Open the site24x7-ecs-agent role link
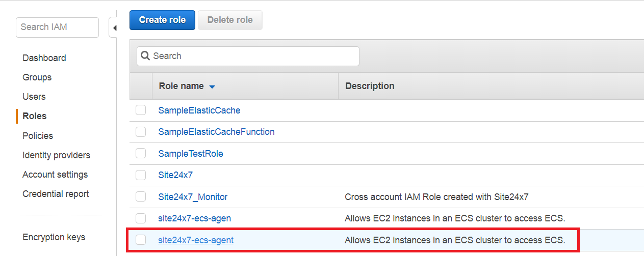The image size is (644, 256). click(196, 240)
